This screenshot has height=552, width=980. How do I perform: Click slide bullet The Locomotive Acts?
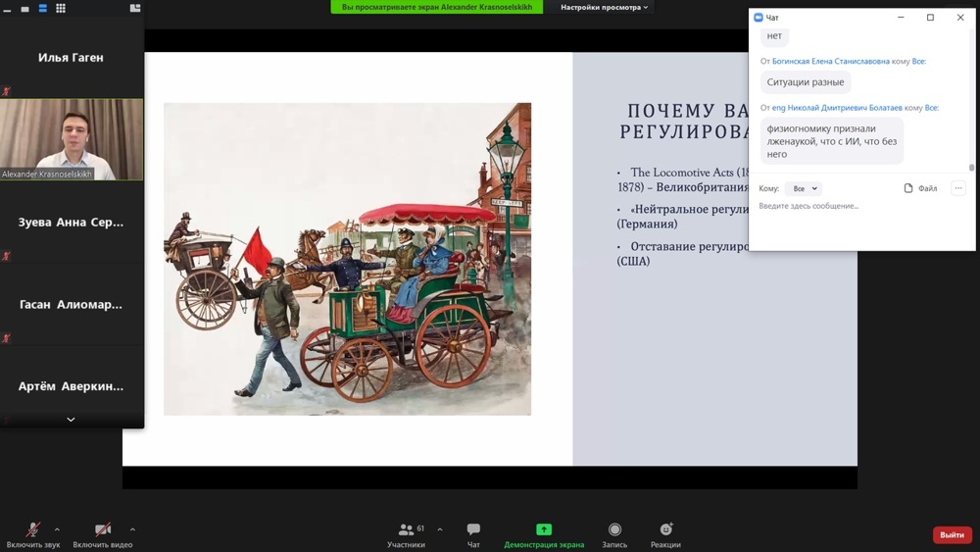[x=682, y=179]
